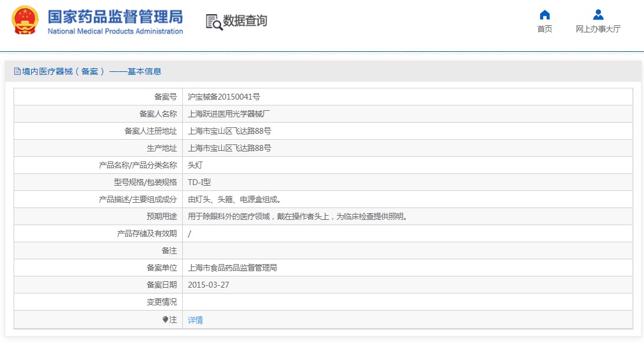
Task: Click the 预期用途 description text
Action: coord(297,216)
